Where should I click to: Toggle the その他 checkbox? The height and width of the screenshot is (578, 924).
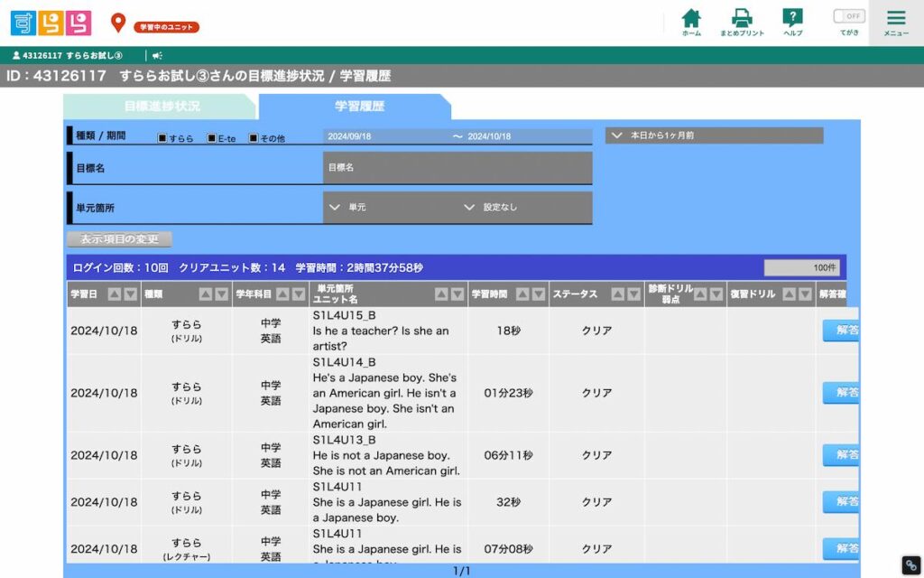coord(254,138)
